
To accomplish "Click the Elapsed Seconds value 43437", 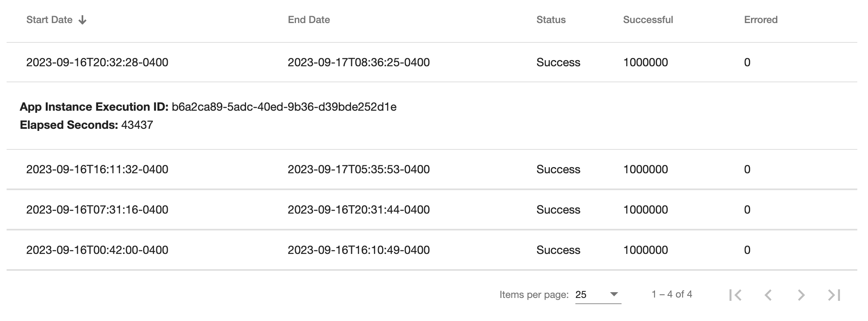I will pyautogui.click(x=137, y=125).
